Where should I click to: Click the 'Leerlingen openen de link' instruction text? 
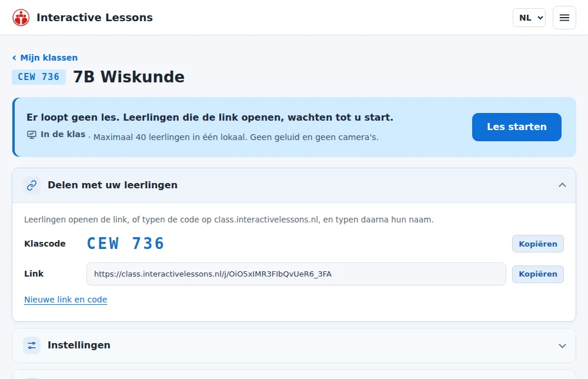(229, 220)
